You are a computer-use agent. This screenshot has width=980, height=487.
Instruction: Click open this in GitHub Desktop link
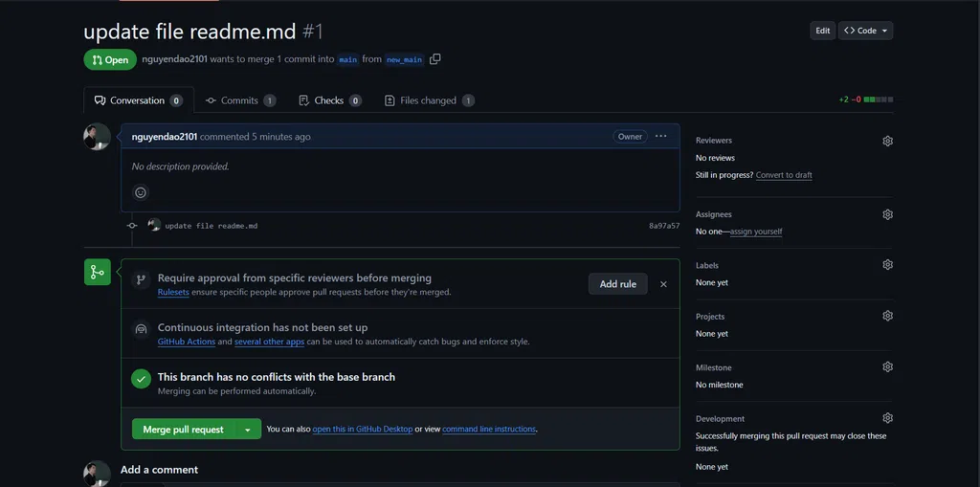coord(363,430)
